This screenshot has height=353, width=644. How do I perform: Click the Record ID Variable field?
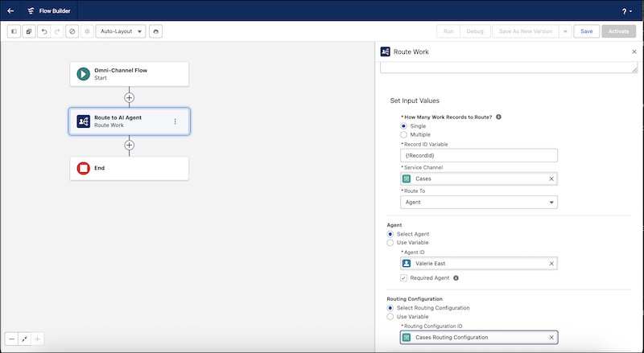[479, 155]
